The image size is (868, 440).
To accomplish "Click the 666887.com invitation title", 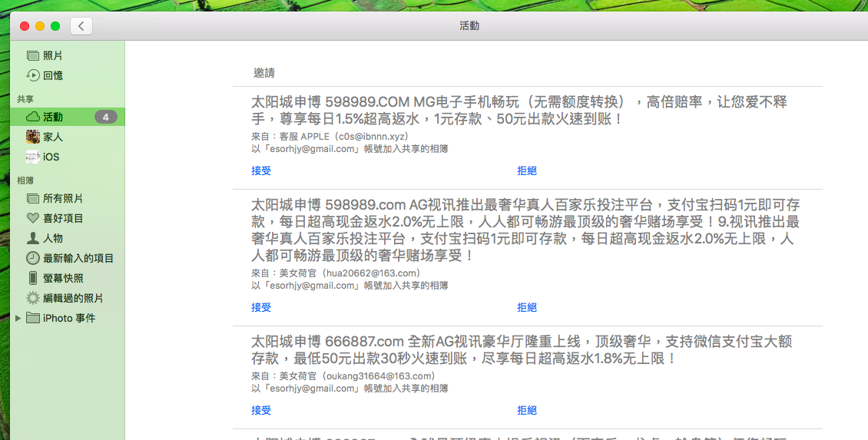I will point(522,350).
